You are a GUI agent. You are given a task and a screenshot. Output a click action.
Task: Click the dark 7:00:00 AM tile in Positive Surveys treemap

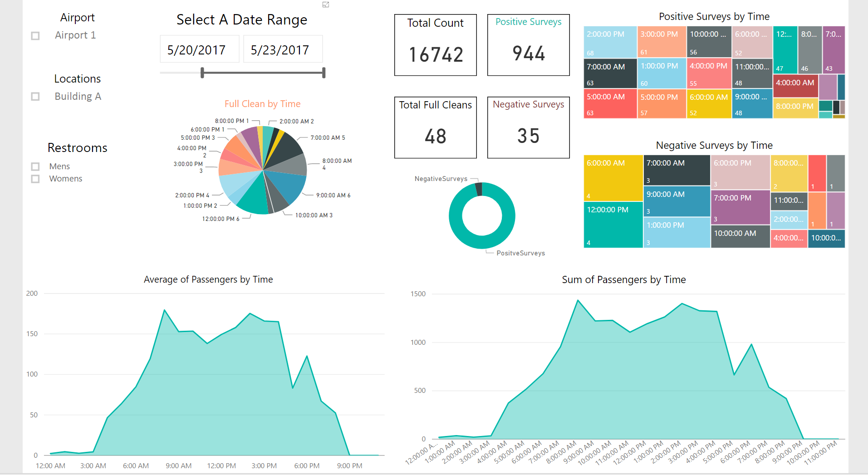click(x=610, y=73)
